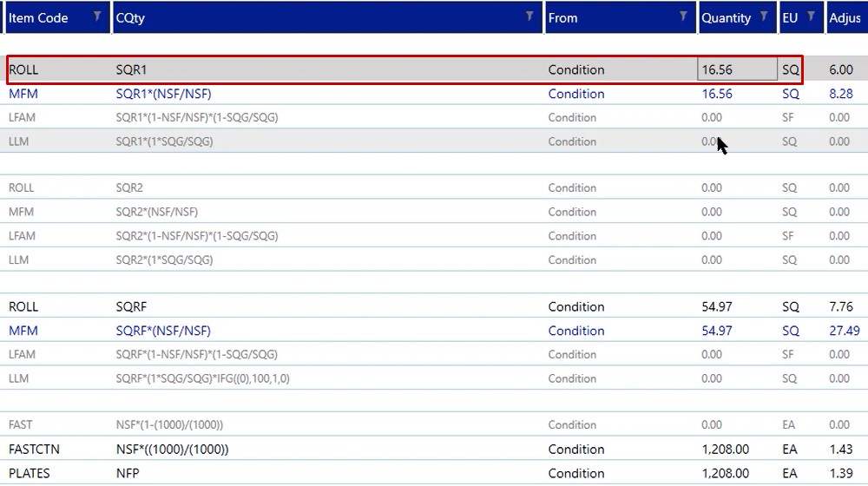
Task: Select the FAST item code row
Action: pos(22,425)
